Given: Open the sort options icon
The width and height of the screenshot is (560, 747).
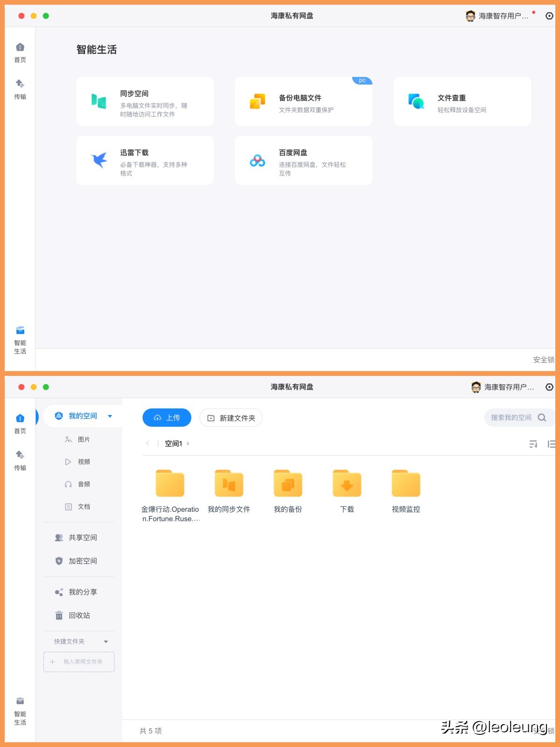Looking at the screenshot, I should click(533, 444).
